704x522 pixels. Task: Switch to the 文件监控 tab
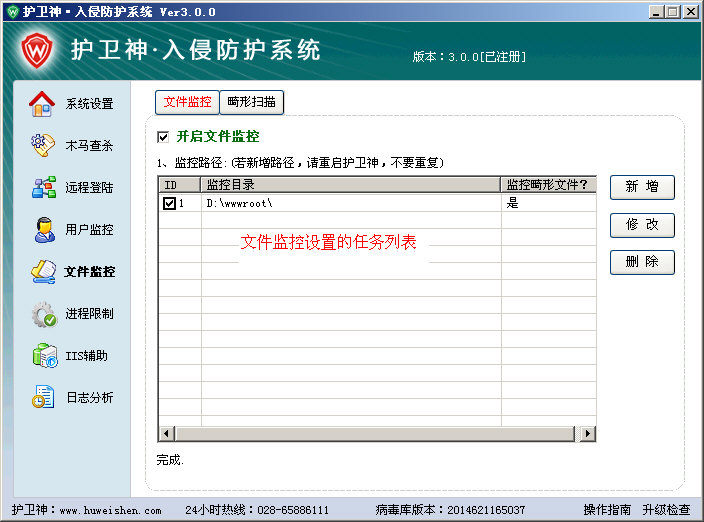pos(187,102)
